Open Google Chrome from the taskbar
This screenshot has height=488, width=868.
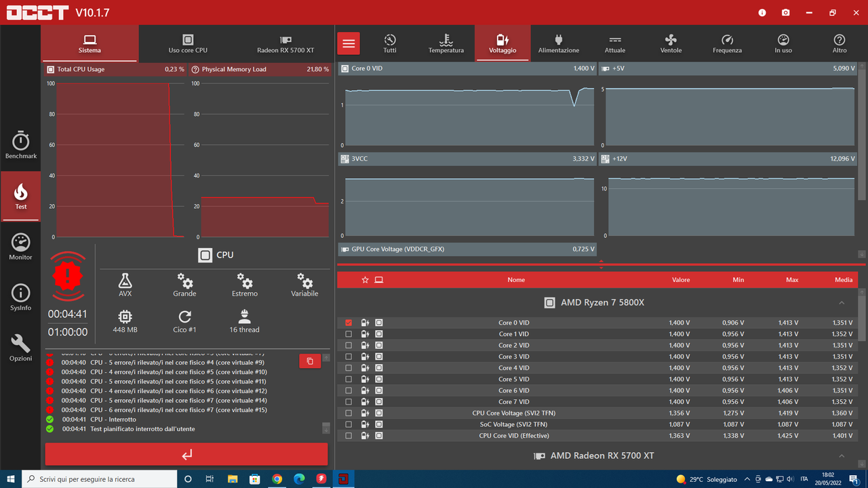(x=277, y=479)
